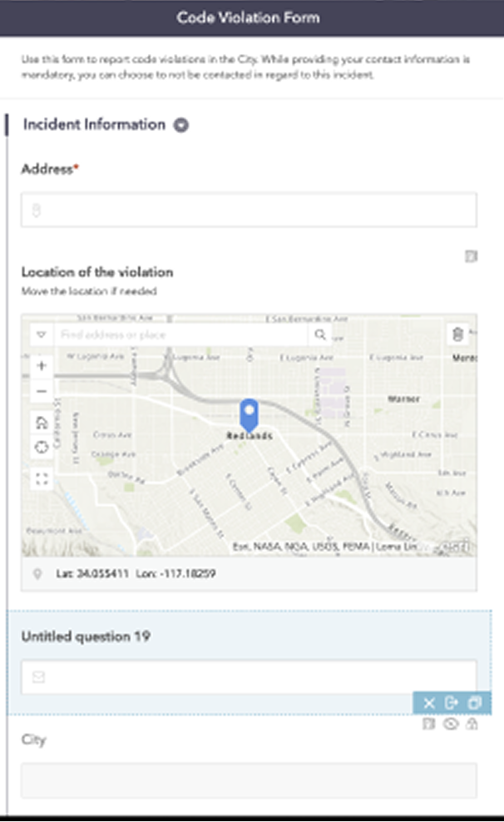
Task: Open the map search source dropdown arrow
Action: [42, 334]
